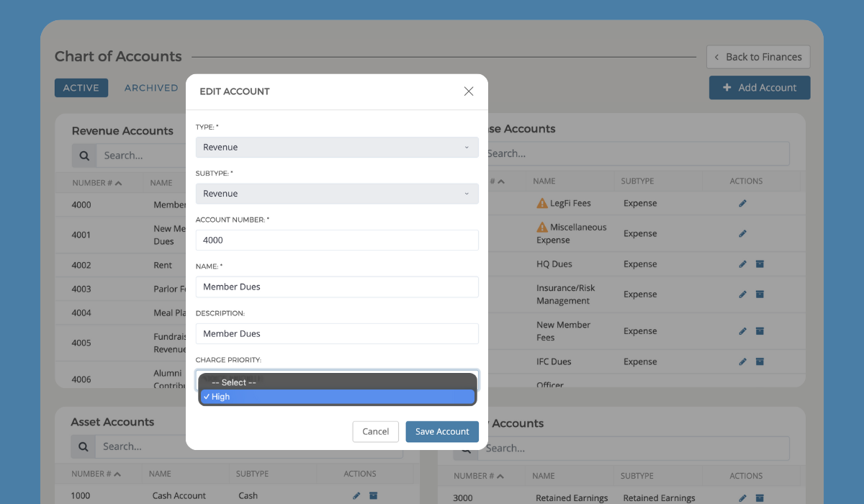Click the warning icon on Miscellaneous Expense
The height and width of the screenshot is (504, 864).
pyautogui.click(x=542, y=227)
